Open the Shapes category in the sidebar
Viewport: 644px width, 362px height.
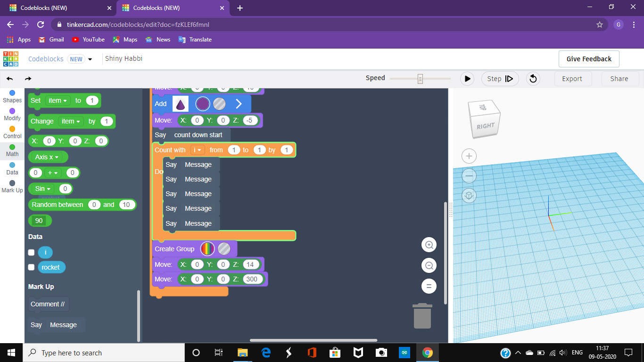(x=12, y=95)
